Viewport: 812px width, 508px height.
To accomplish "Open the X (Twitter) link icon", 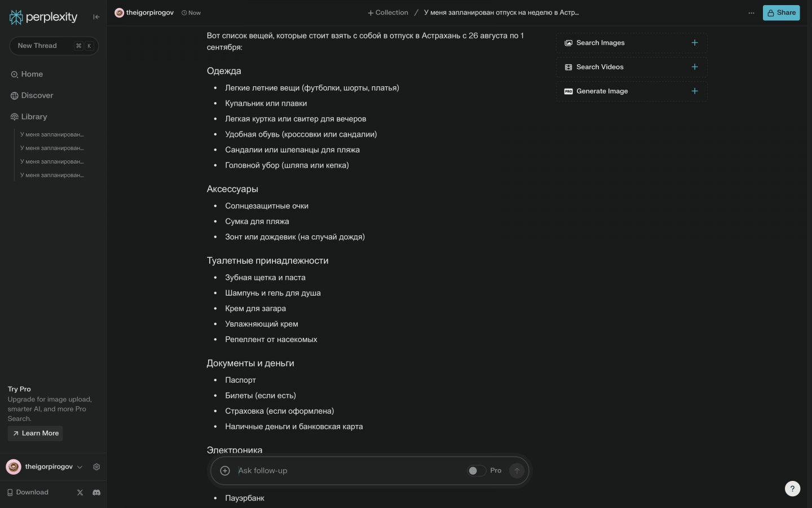I will (x=80, y=492).
